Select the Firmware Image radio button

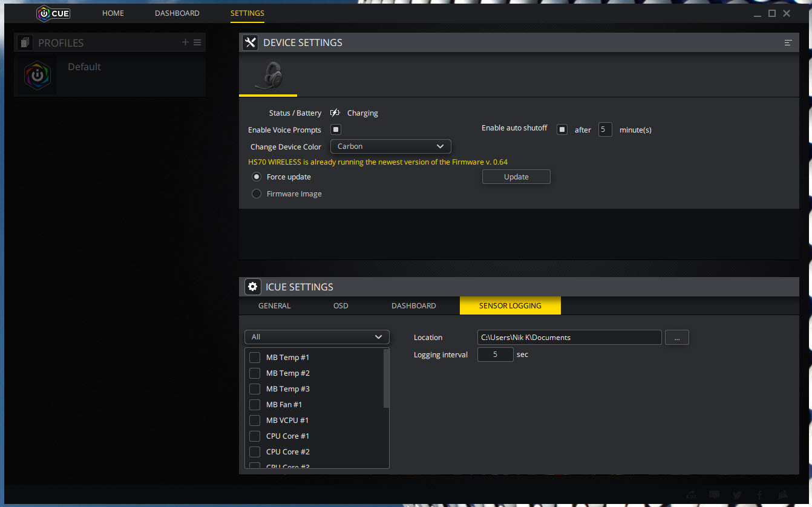coord(257,194)
